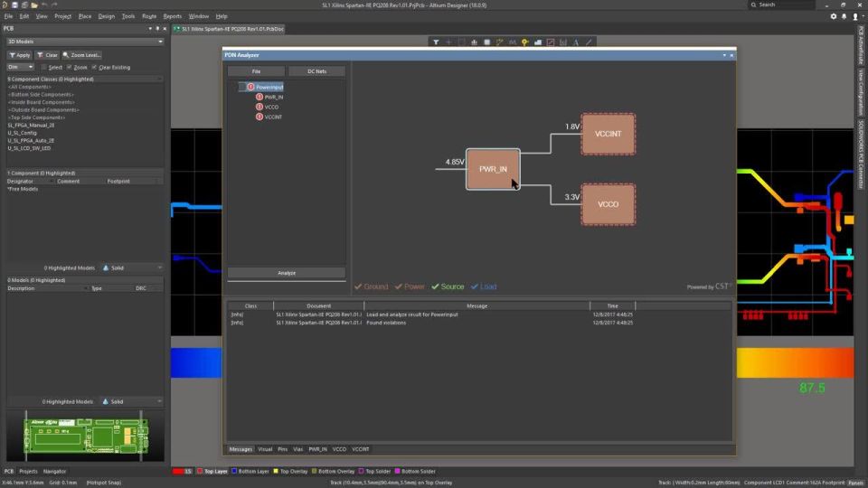Viewport: 868px width, 488px height.
Task: Click the Altium logo icon in title bar
Action: coord(5,5)
